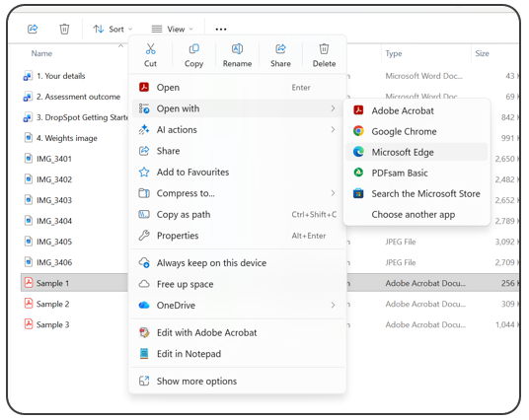529x420 pixels.
Task: Click the Delete icon atop the context menu
Action: tap(324, 49)
